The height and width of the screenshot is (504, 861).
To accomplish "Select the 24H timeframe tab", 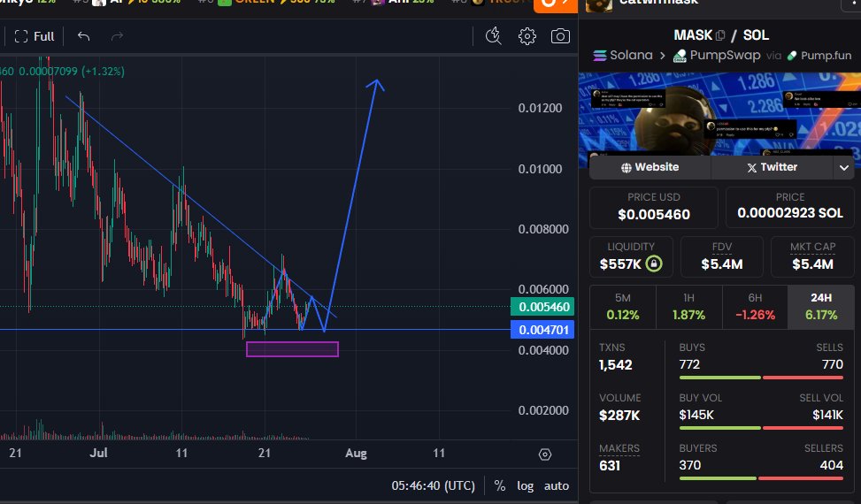I will tap(821, 307).
